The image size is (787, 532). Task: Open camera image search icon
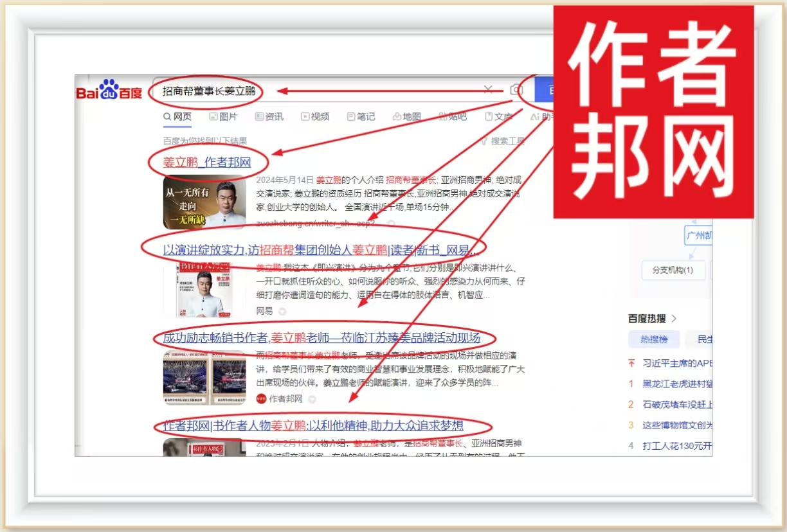516,90
